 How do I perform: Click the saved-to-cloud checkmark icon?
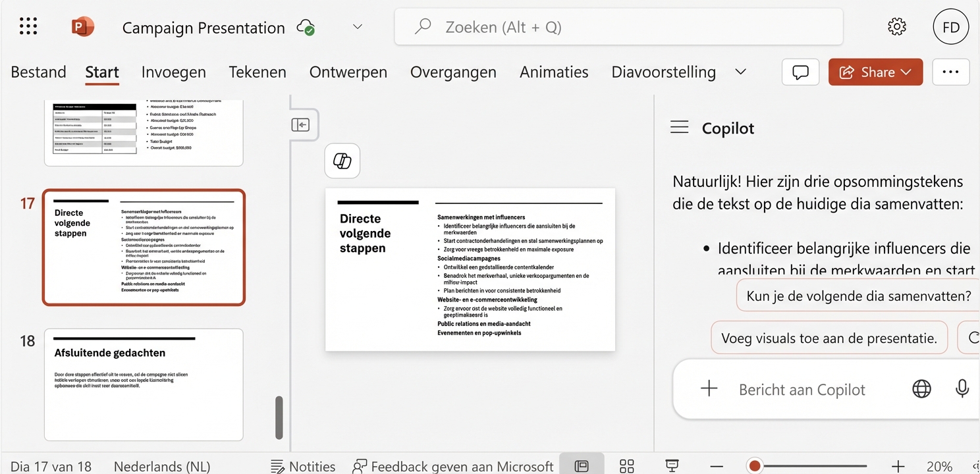(305, 28)
